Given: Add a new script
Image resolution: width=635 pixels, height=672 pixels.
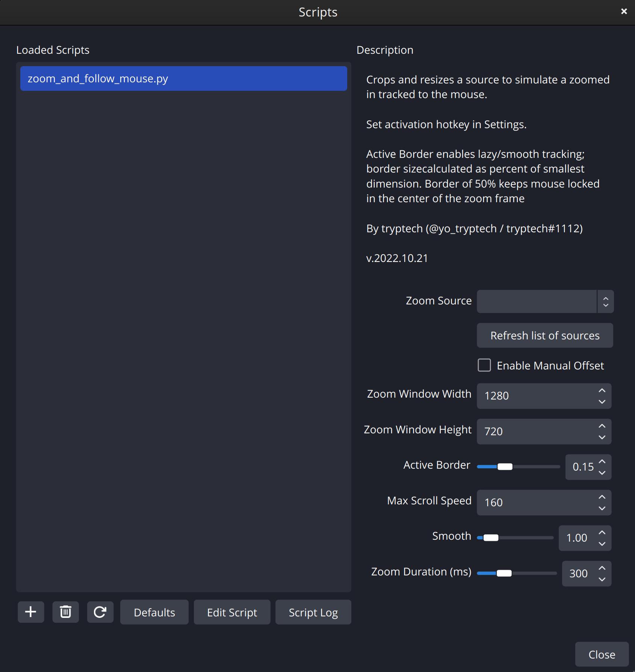Looking at the screenshot, I should [30, 612].
